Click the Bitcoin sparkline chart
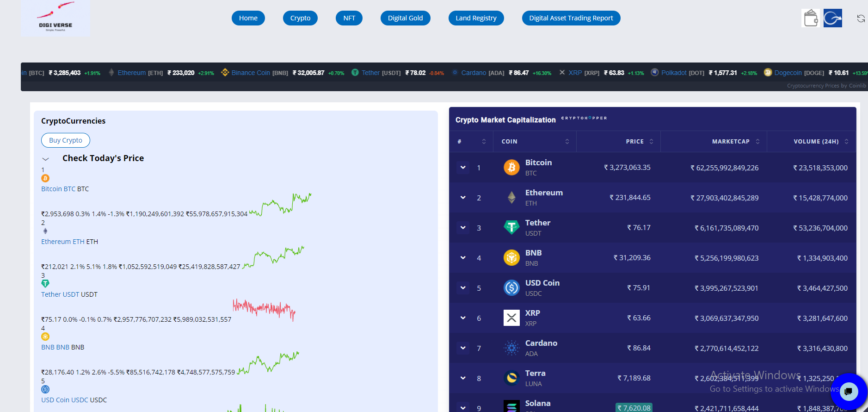868x412 pixels. point(280,205)
